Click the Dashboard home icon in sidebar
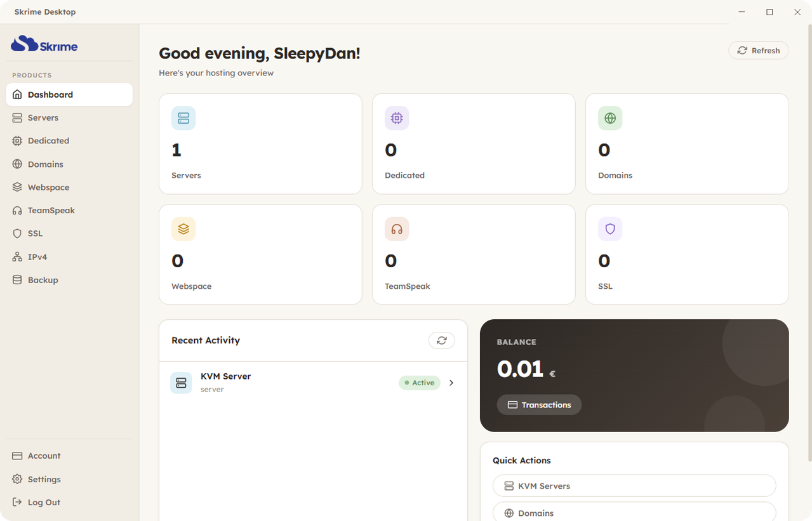This screenshot has width=812, height=521. 17,95
